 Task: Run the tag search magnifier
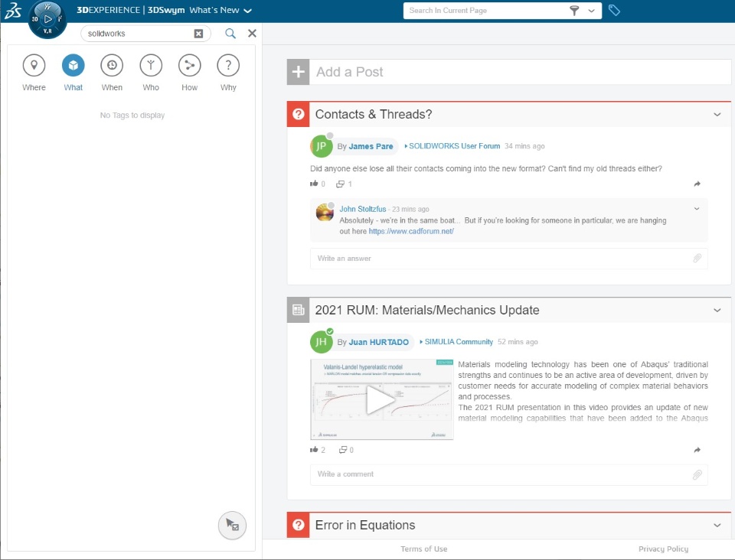tap(230, 33)
